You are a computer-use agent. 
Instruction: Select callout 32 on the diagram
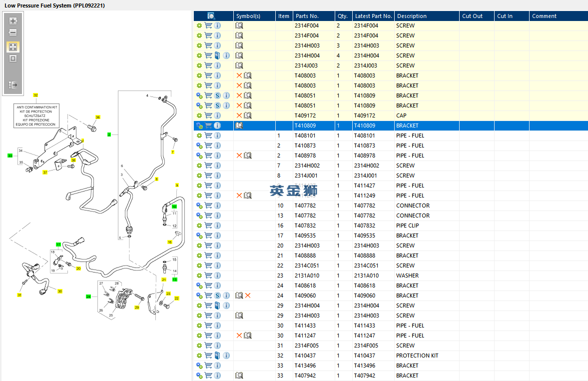tap(35, 95)
